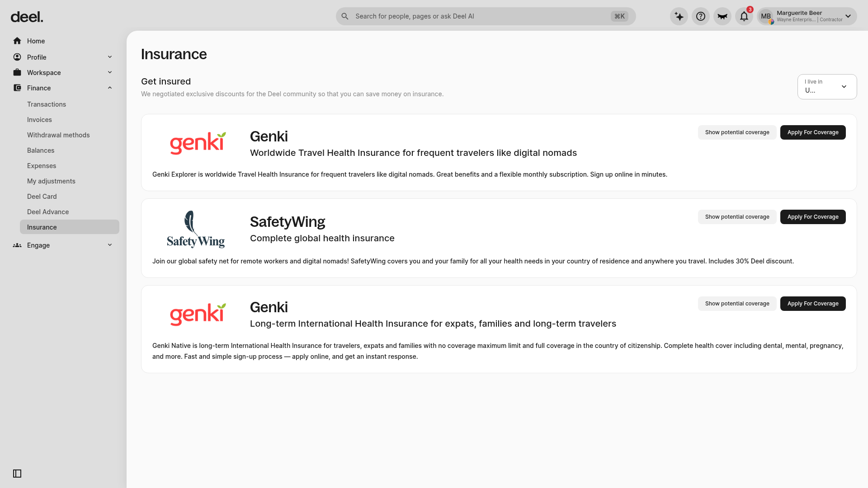
Task: Click the Profile person icon
Action: point(17,57)
